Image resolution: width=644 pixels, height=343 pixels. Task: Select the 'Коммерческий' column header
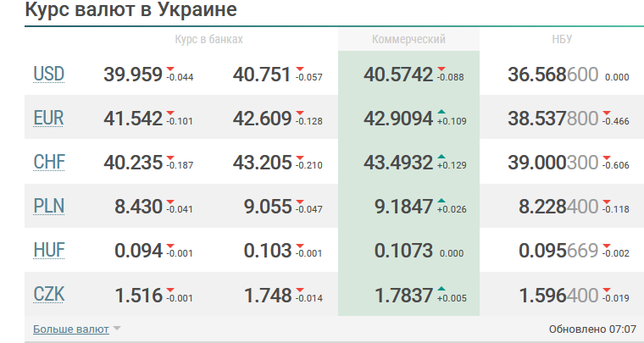click(x=408, y=40)
